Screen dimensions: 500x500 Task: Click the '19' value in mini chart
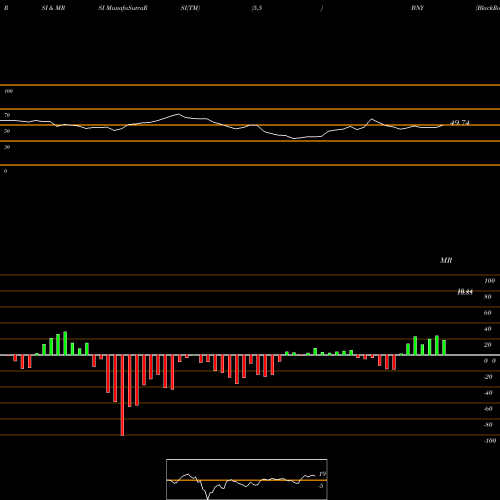click(x=322, y=474)
